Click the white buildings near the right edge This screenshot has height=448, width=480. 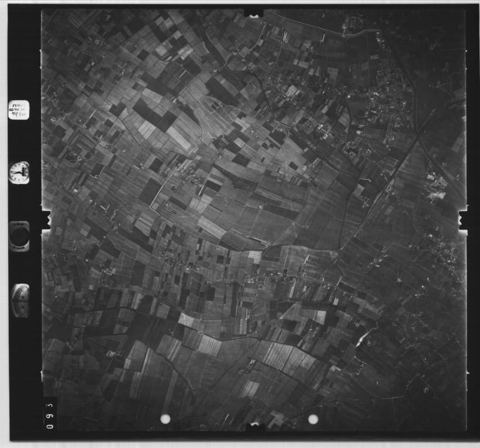[436, 188]
